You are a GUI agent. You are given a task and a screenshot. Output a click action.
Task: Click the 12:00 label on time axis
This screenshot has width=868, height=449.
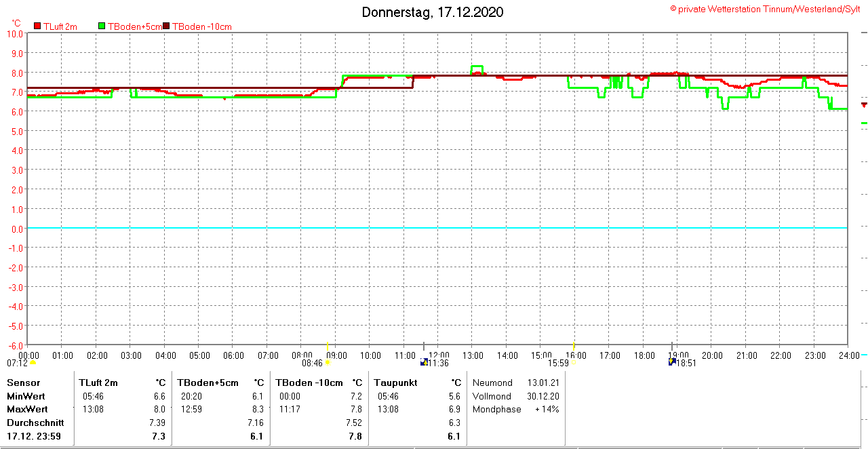pyautogui.click(x=439, y=355)
